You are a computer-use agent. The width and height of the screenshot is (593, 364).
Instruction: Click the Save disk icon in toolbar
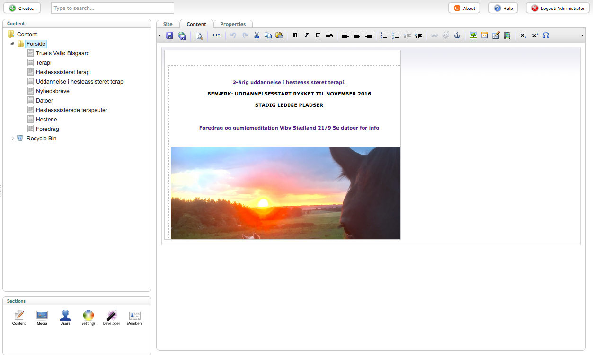point(169,35)
